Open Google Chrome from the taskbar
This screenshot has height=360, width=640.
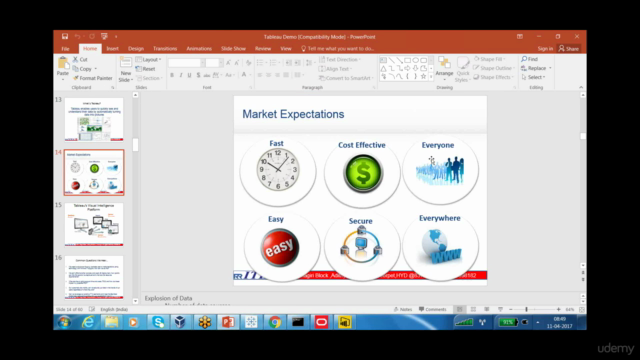(275, 322)
